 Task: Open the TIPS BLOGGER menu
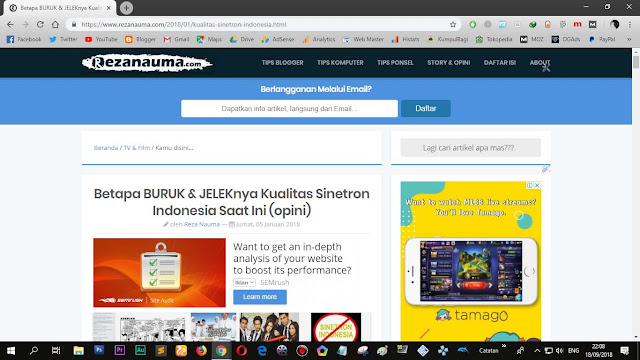click(x=282, y=62)
